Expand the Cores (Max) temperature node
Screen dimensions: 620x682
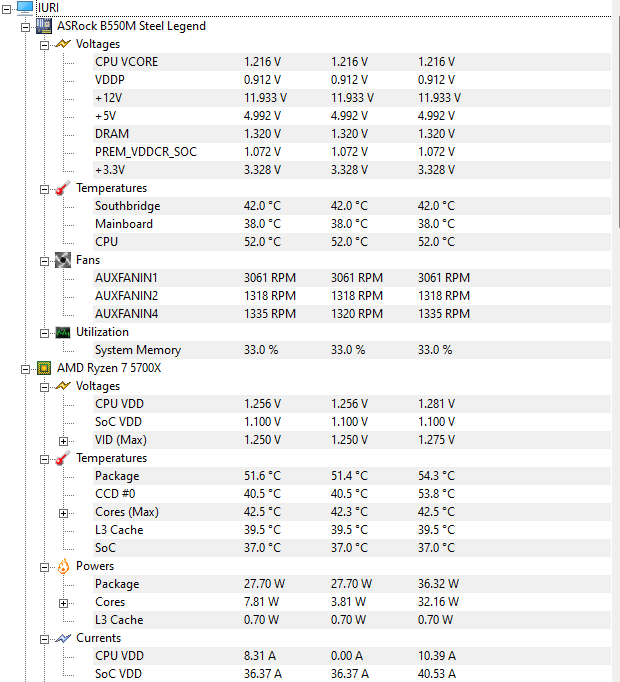(x=64, y=513)
